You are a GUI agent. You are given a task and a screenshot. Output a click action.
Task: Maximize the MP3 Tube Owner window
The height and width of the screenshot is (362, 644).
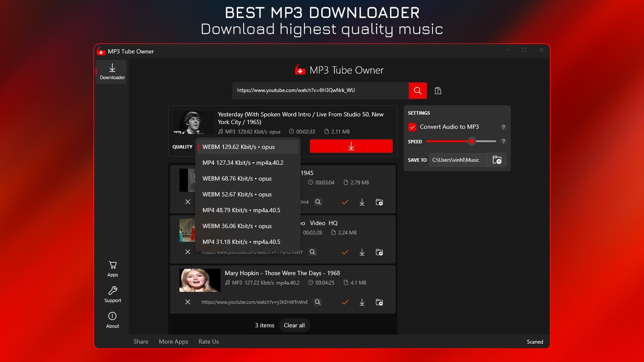[x=524, y=50]
